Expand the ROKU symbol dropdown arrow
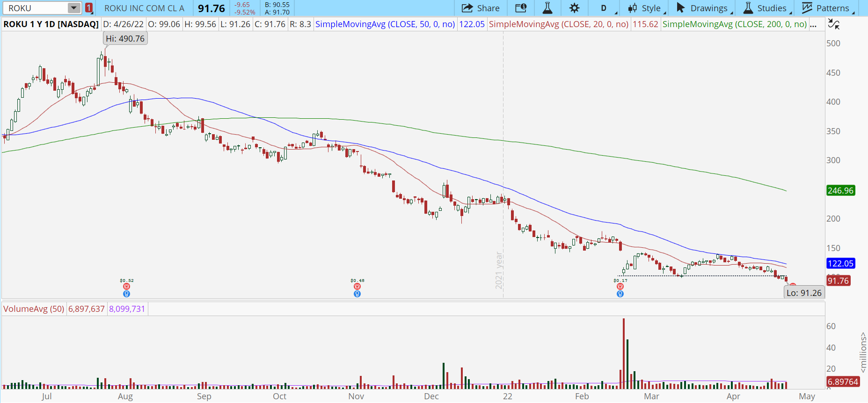 pos(73,8)
